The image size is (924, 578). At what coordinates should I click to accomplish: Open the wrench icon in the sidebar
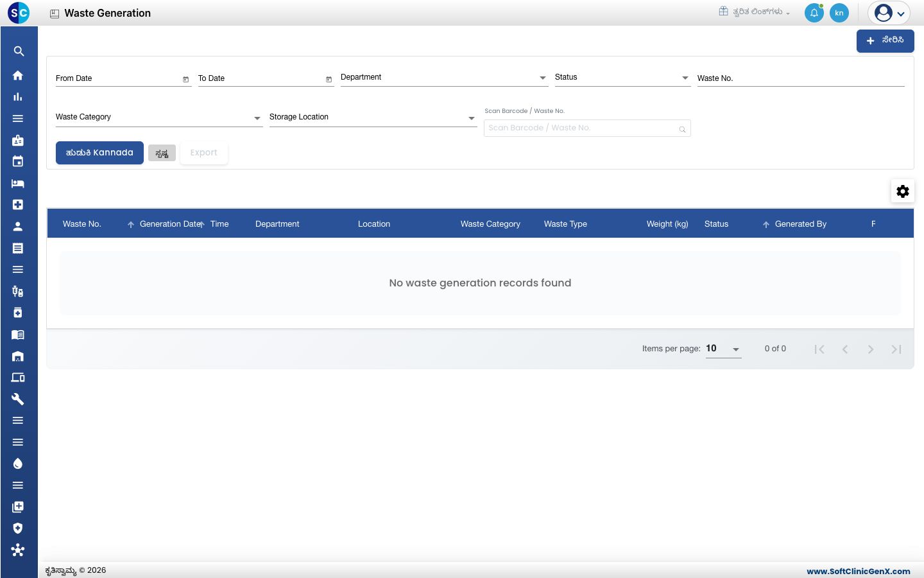[18, 399]
